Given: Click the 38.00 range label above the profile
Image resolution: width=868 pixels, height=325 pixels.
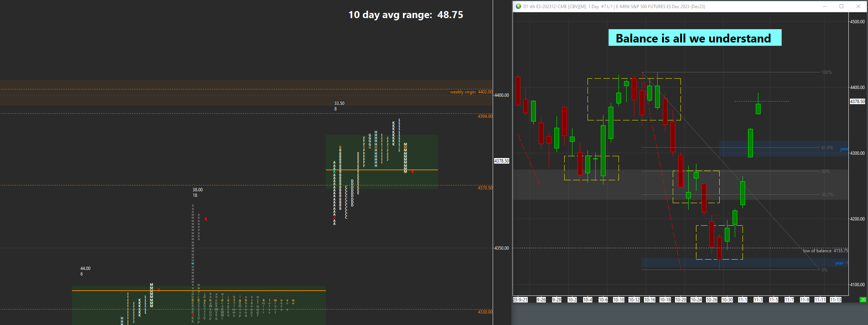Looking at the screenshot, I should [197, 190].
